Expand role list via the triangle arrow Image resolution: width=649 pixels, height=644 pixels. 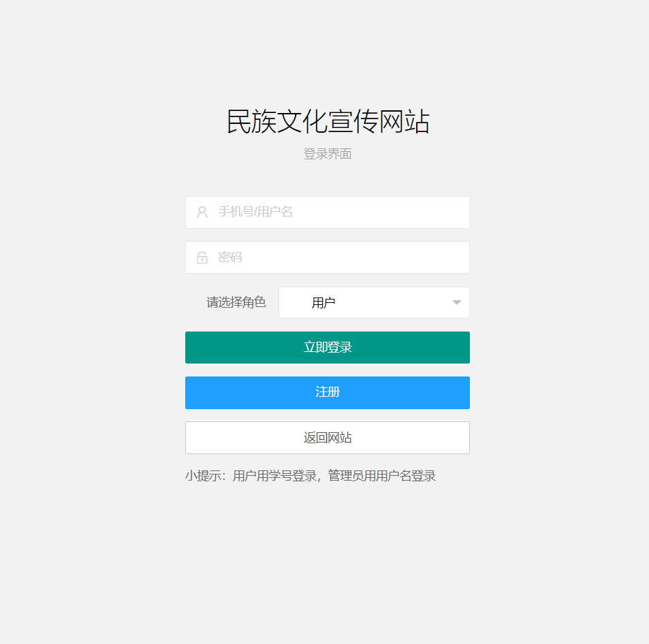coord(456,302)
